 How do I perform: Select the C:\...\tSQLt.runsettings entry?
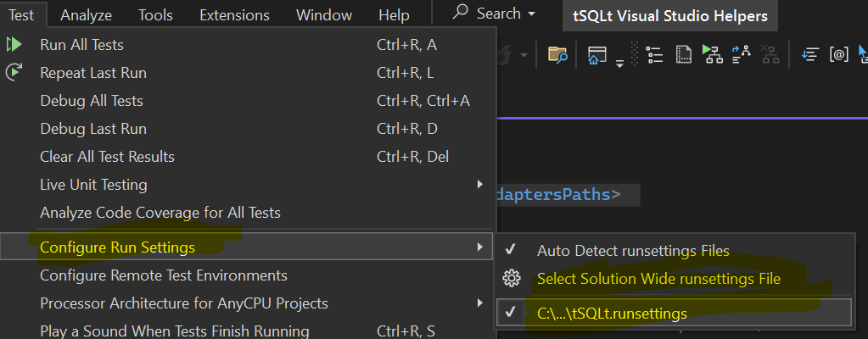click(x=674, y=313)
